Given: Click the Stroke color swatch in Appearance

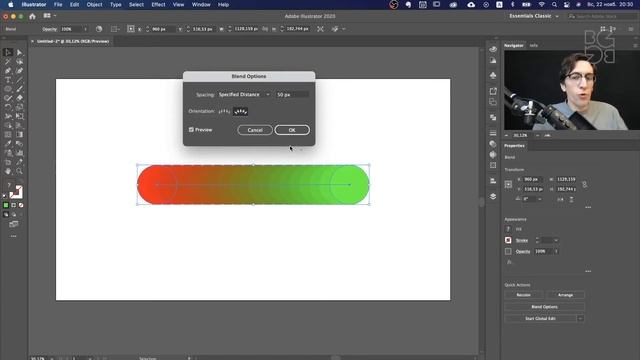Looking at the screenshot, I should [508, 240].
